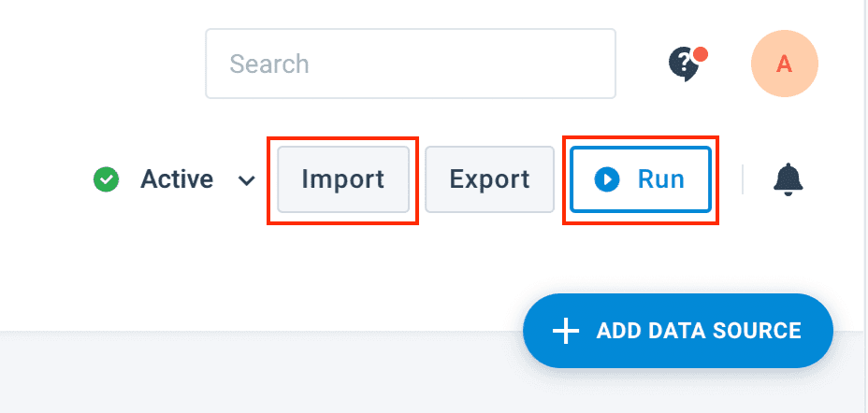Click the ADD DATA SOURCE text label

coord(698,331)
